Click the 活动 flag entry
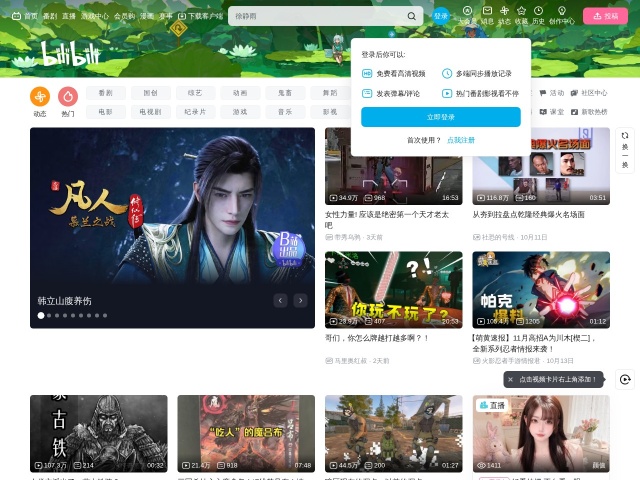Screen dimensions: 640x480 tap(551, 93)
